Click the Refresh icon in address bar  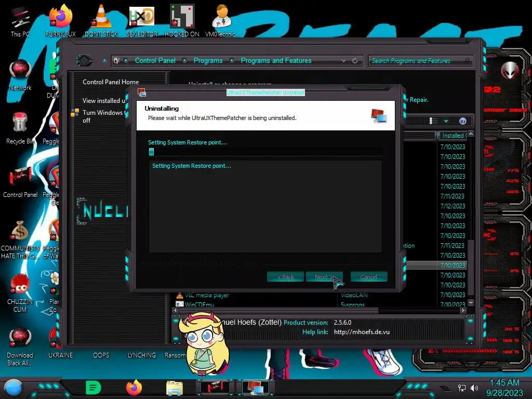click(x=355, y=61)
